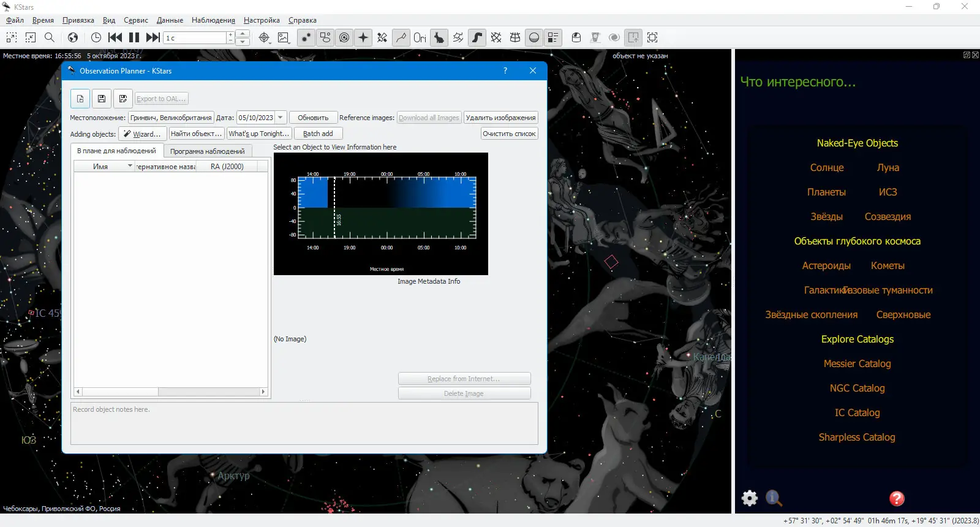Toggle deep sky objects display
This screenshot has height=527, width=980.
(325, 37)
